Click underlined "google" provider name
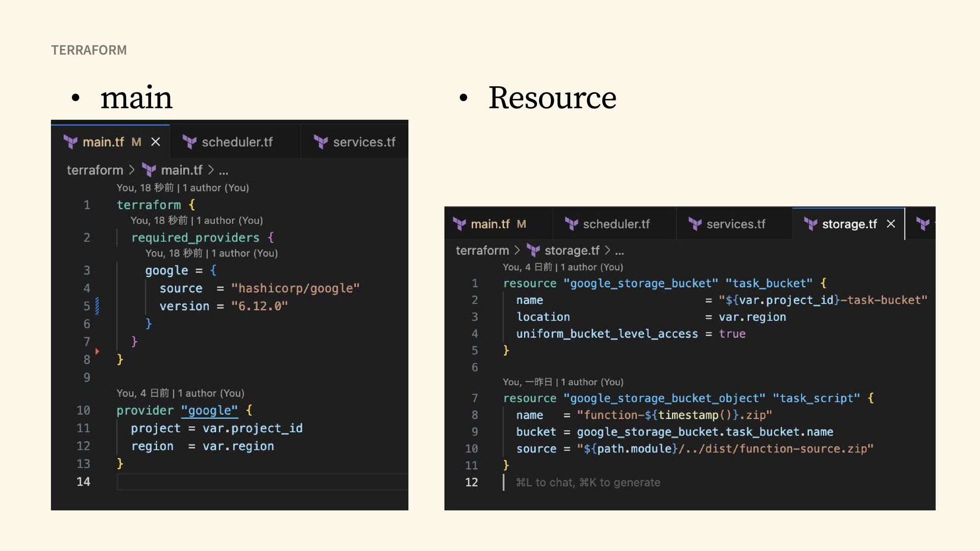Screen dimensions: 980x551 coord(209,411)
